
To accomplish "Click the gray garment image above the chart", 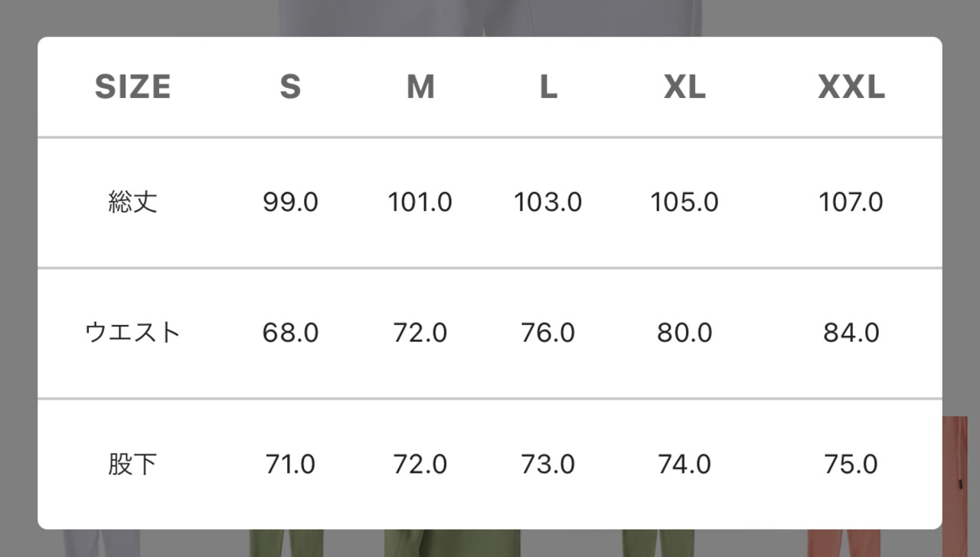I will click(490, 17).
